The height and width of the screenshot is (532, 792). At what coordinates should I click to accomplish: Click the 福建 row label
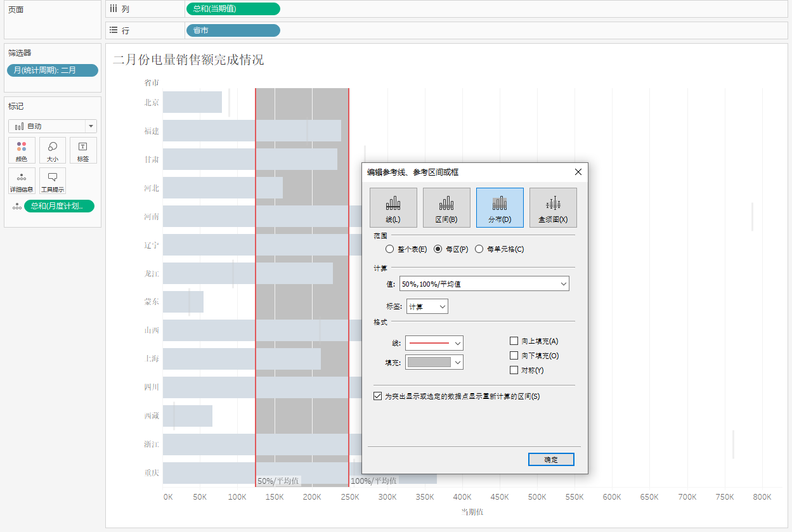pyautogui.click(x=152, y=131)
